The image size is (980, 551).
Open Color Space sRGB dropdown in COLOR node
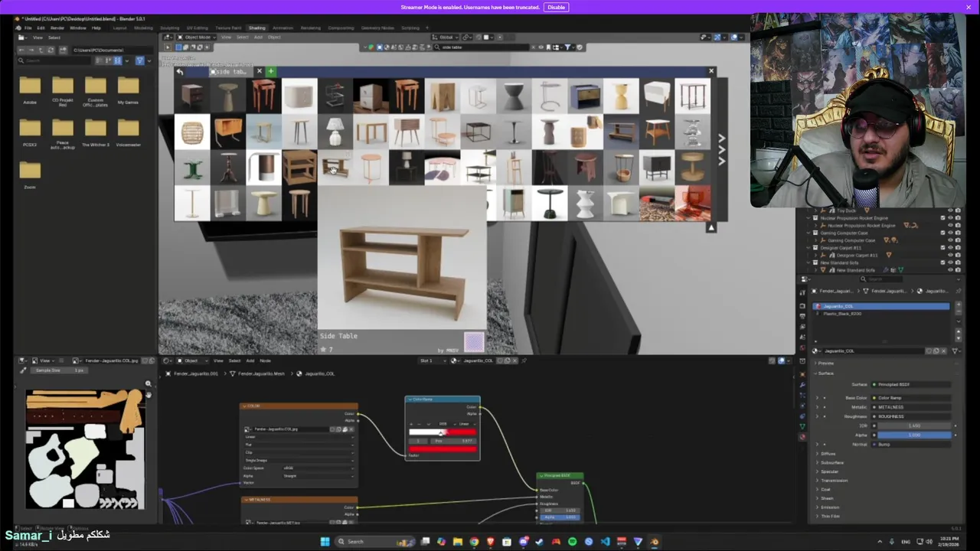318,468
